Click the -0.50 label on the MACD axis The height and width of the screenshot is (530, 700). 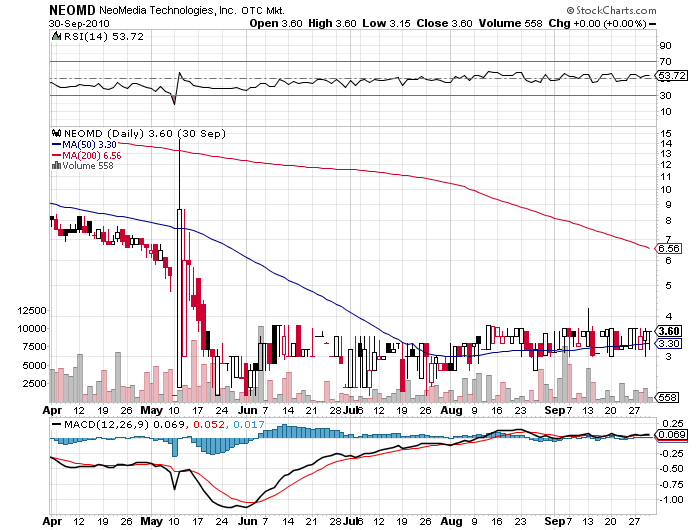[671, 469]
